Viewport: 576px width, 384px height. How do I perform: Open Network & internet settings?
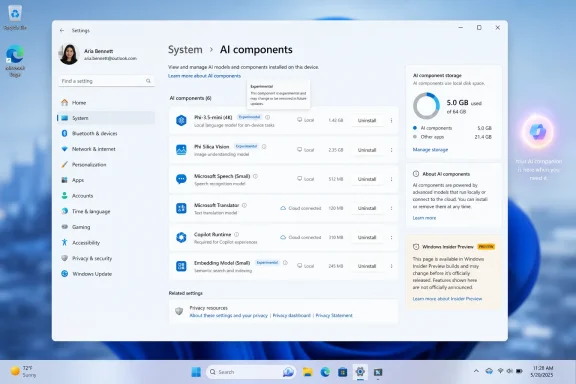tap(106, 149)
